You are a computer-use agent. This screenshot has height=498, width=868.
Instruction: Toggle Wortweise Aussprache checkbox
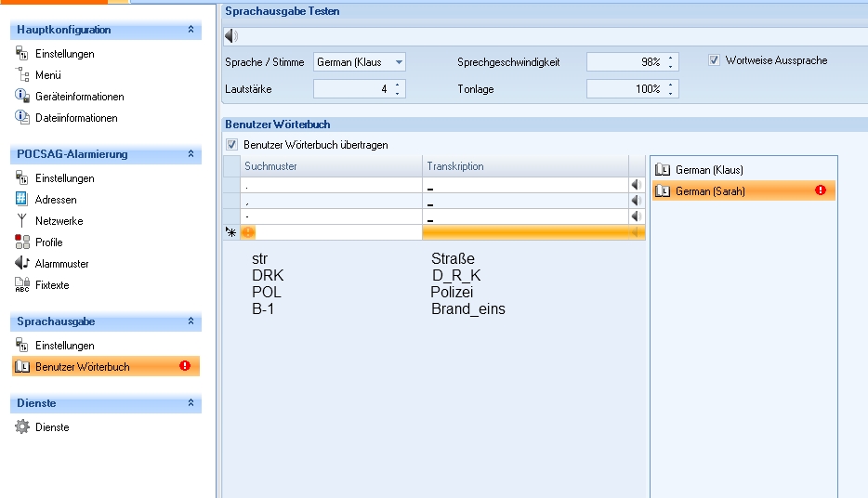[714, 60]
